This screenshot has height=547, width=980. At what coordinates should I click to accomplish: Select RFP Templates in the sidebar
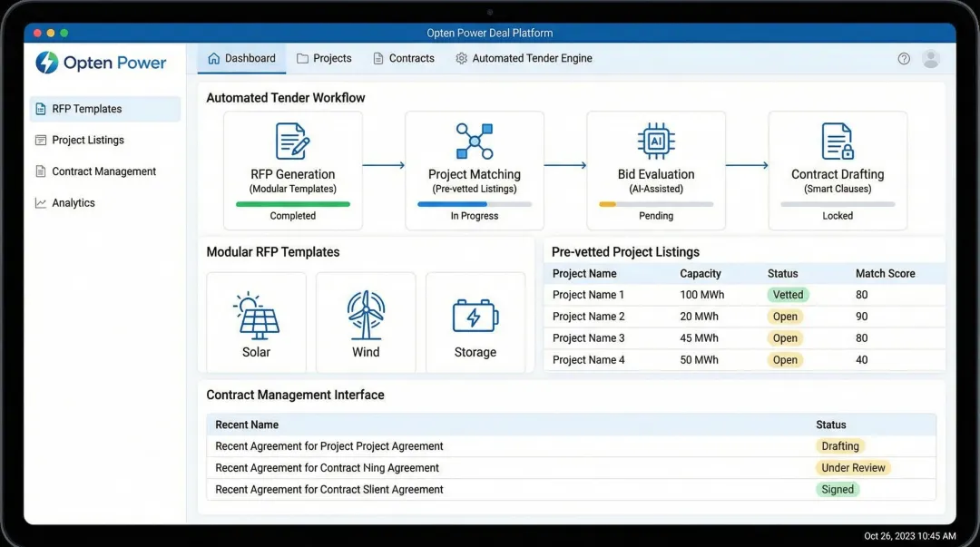tap(90, 108)
